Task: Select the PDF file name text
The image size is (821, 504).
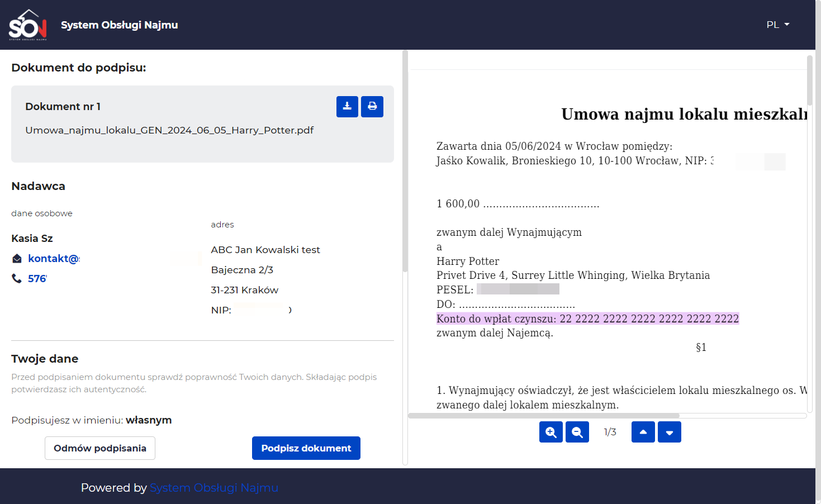Action: point(169,130)
